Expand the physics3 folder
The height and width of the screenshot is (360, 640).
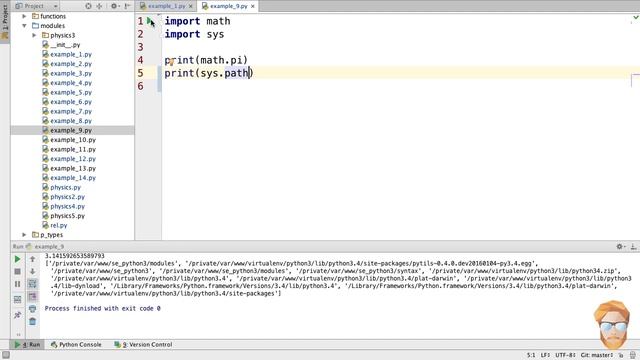tap(34, 36)
